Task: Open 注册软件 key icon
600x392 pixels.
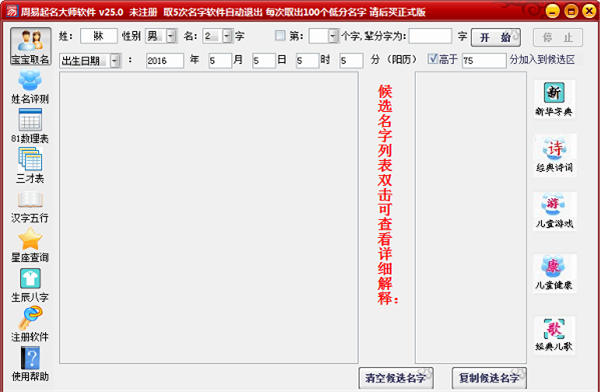Action: (x=30, y=324)
